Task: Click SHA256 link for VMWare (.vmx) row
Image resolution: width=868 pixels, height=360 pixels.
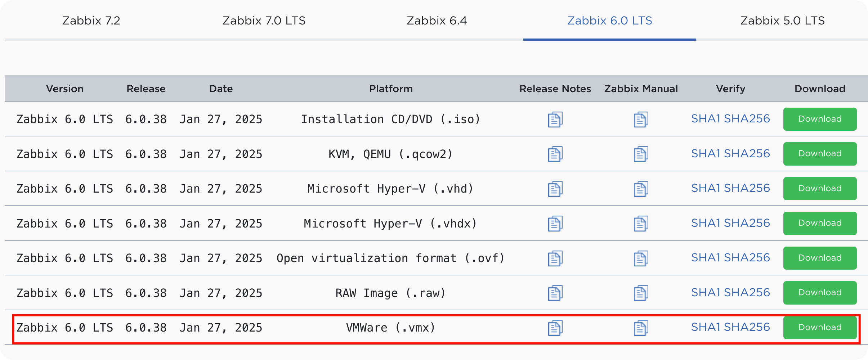Action: [x=747, y=327]
